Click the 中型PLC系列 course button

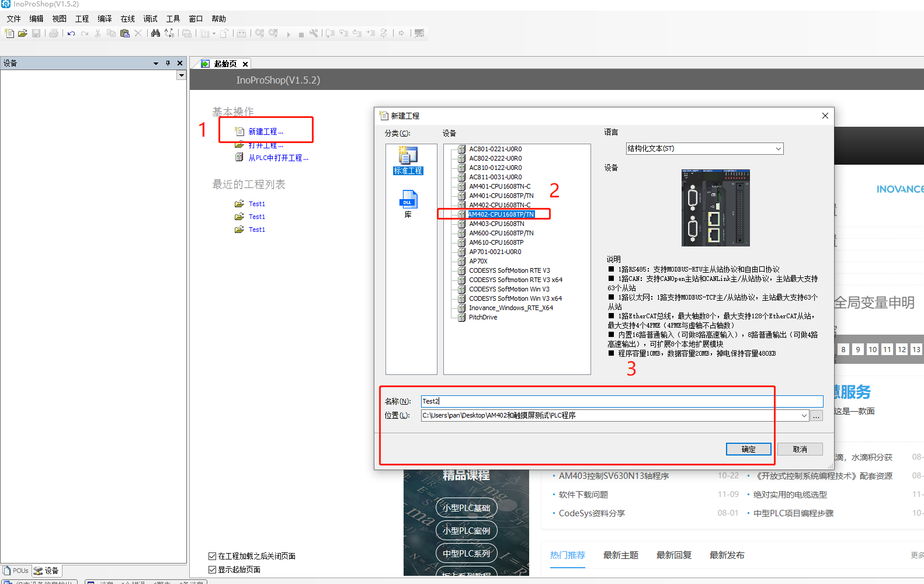[466, 554]
